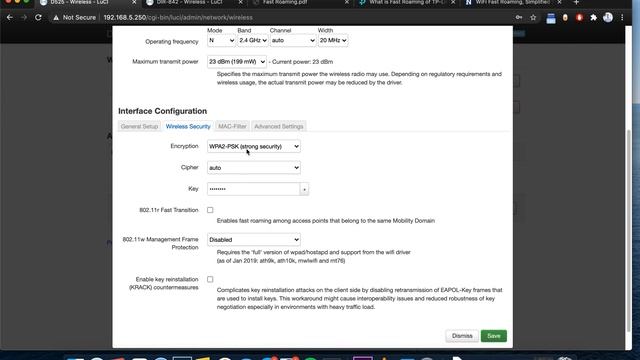Go back to the previous browser page
640x360 pixels.
coord(10,18)
